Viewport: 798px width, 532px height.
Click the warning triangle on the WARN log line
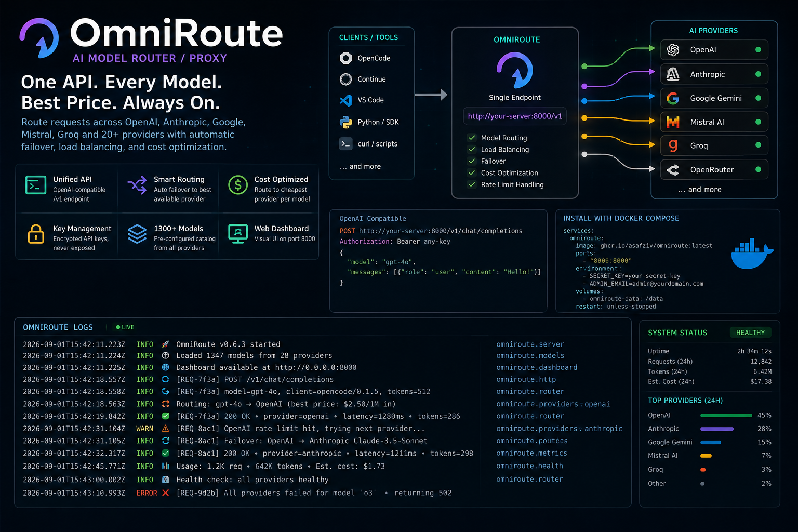pos(166,429)
